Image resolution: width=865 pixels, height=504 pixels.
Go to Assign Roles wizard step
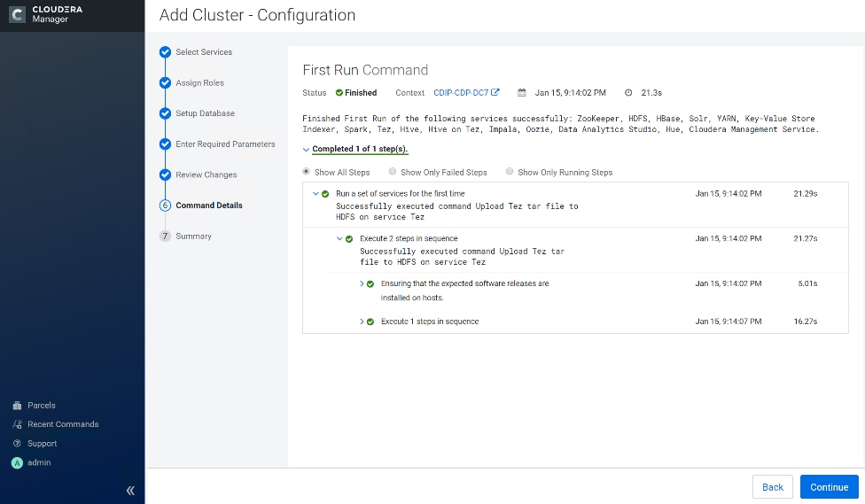[x=199, y=82]
